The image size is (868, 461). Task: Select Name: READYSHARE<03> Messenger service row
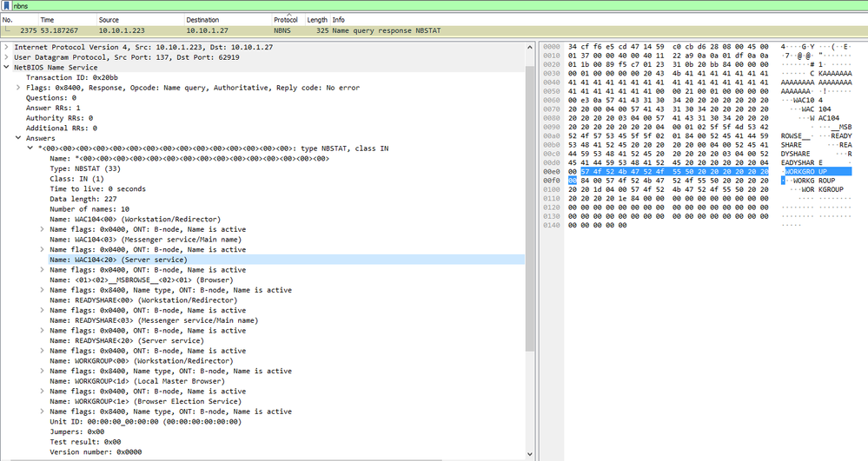point(154,319)
